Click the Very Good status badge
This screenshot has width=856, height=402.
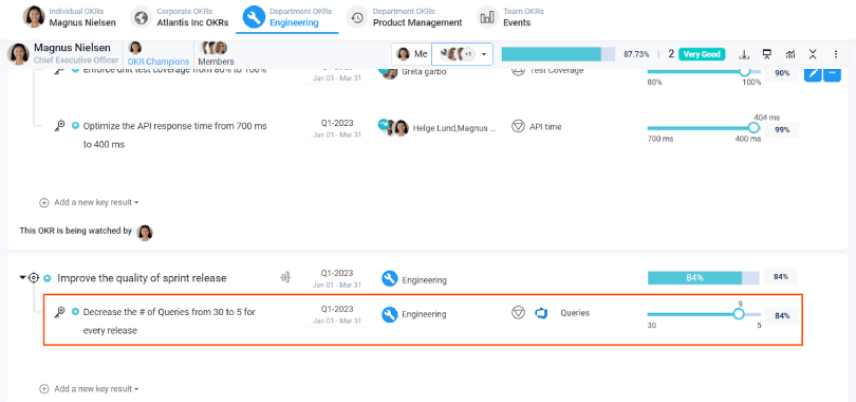point(702,54)
